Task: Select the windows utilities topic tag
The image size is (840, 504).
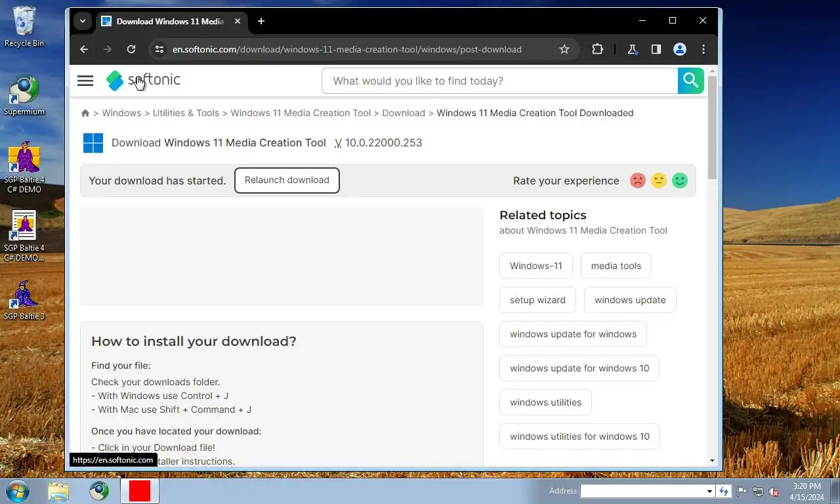Action: coord(545,402)
